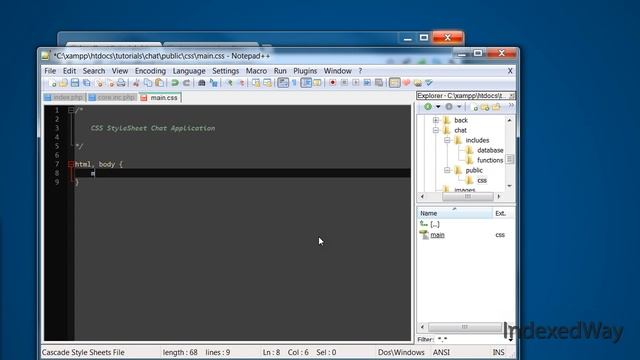Sort files by the Ext. column header
This screenshot has height=360, width=640.
[503, 213]
